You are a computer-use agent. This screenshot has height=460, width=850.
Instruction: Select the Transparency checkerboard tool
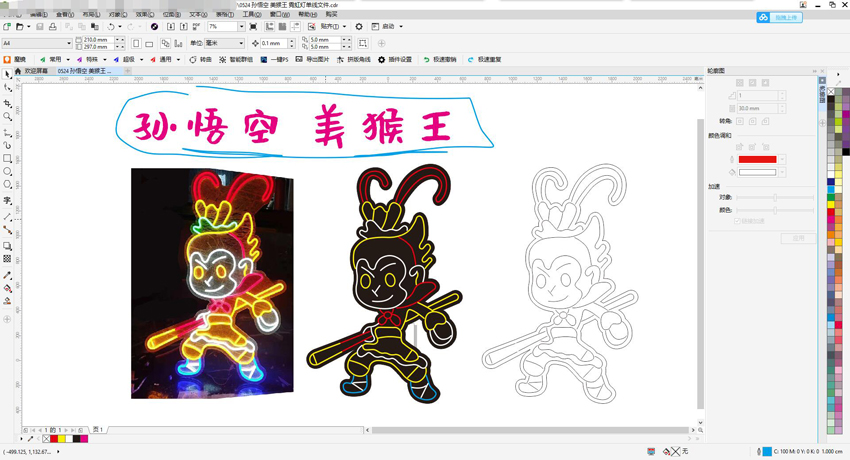(x=7, y=259)
